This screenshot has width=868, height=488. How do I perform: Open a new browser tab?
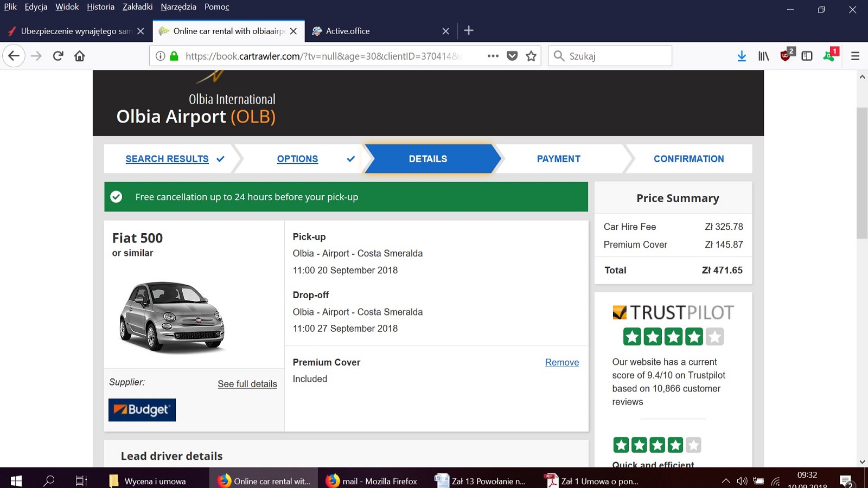[x=469, y=31]
